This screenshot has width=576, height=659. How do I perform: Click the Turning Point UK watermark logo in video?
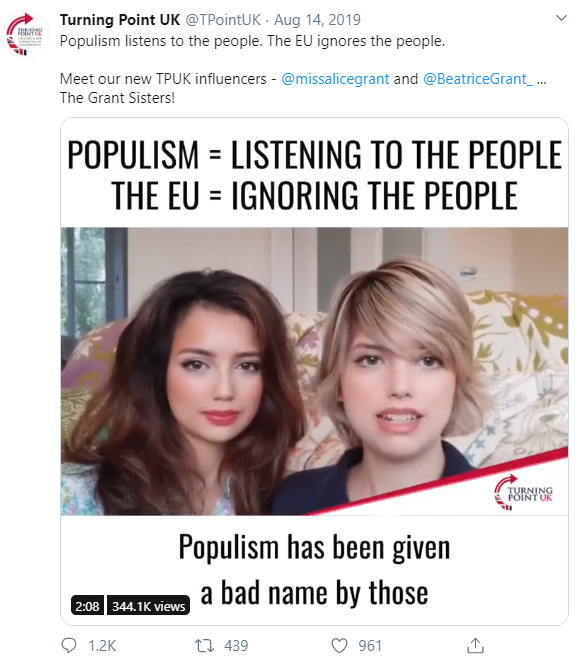point(523,492)
